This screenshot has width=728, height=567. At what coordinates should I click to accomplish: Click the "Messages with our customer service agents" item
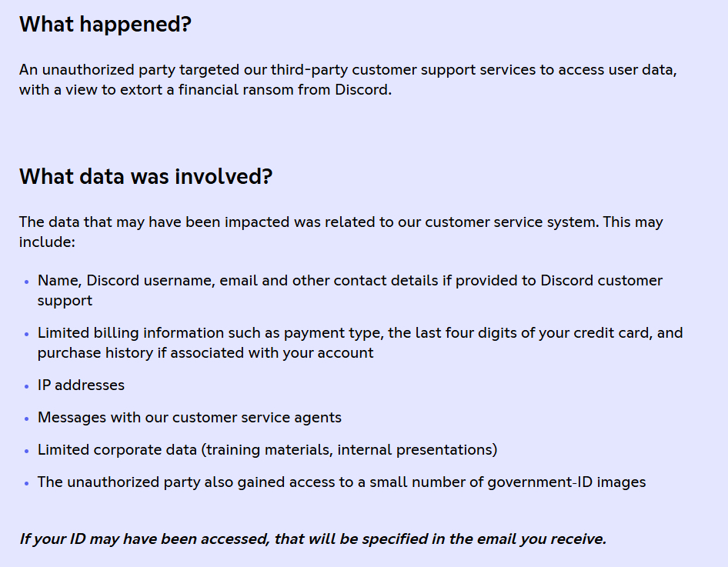[189, 418]
